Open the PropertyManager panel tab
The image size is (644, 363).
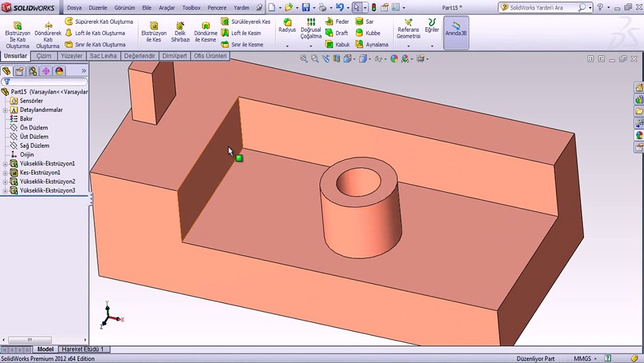pyautogui.click(x=19, y=71)
